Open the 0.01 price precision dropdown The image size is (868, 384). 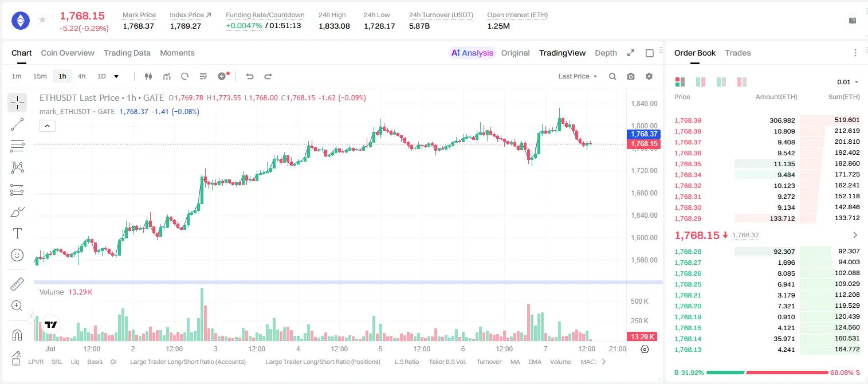pos(848,82)
